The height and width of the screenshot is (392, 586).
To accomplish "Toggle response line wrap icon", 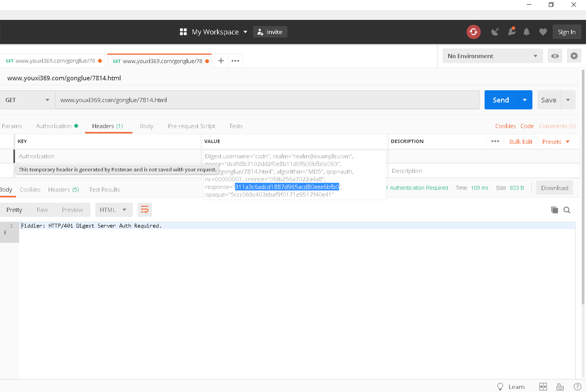I will click(145, 210).
